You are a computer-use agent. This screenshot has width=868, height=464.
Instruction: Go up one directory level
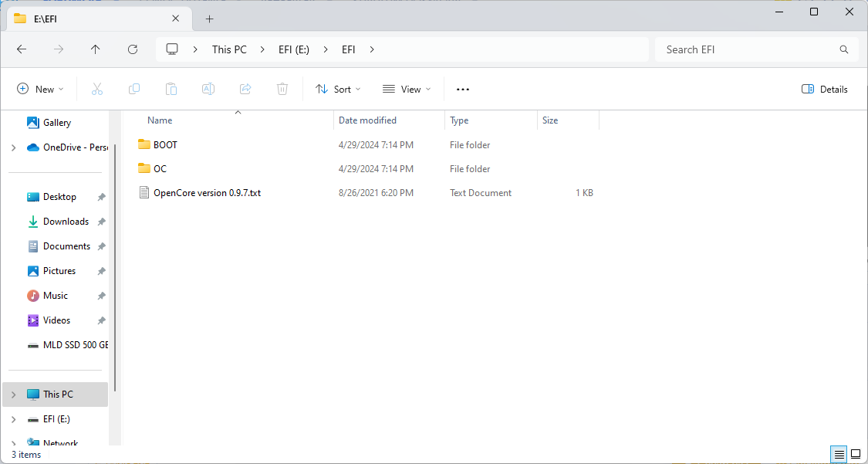click(96, 49)
